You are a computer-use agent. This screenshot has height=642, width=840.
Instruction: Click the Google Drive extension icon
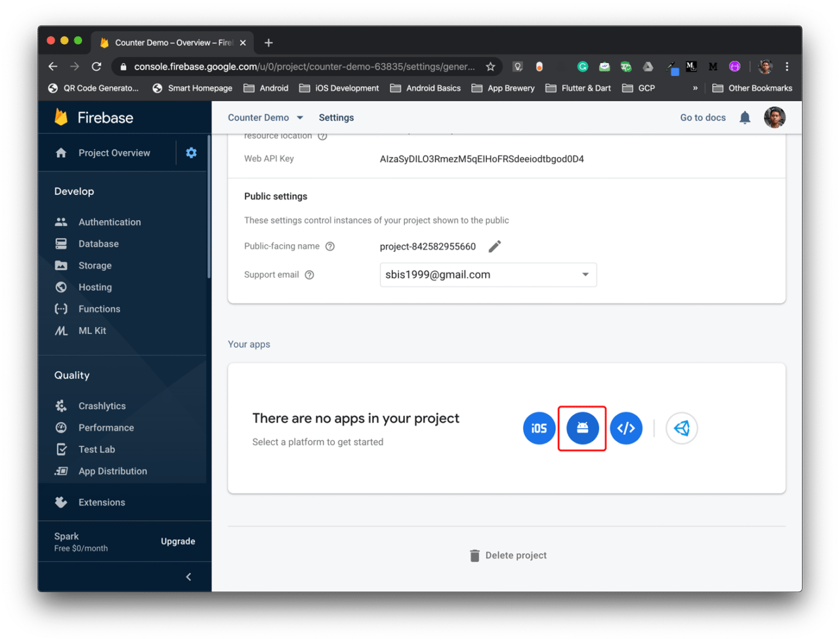(648, 66)
